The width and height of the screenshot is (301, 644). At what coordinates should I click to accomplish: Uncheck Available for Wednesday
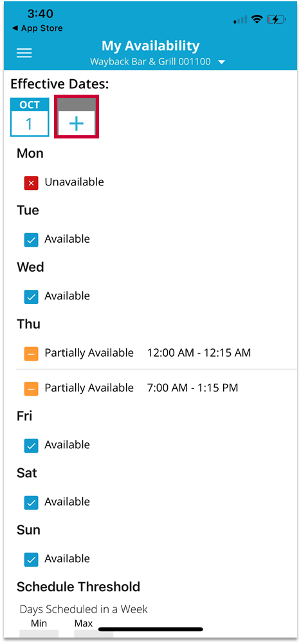pyautogui.click(x=31, y=297)
